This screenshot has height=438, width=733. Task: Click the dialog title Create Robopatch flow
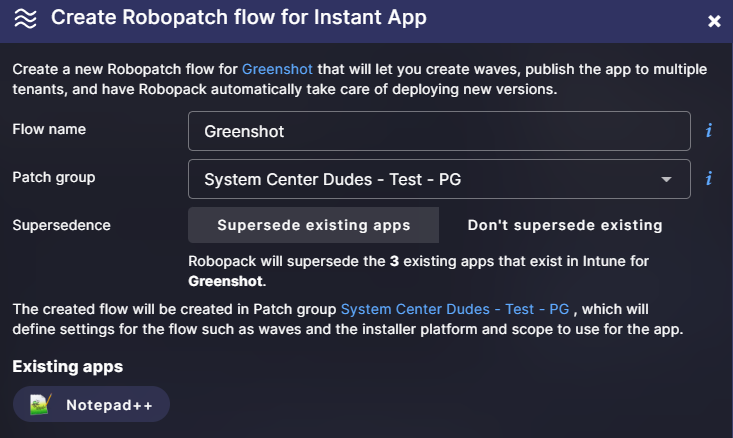[x=238, y=17]
